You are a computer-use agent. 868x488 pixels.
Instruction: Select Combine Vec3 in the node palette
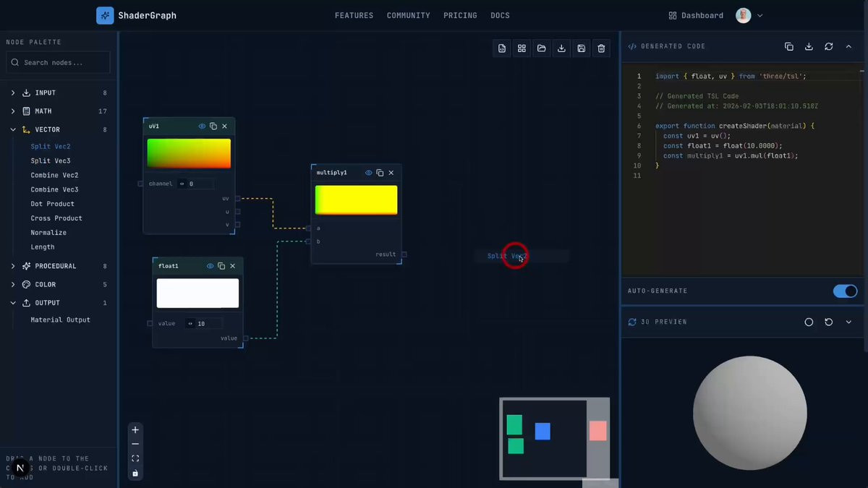(x=54, y=189)
